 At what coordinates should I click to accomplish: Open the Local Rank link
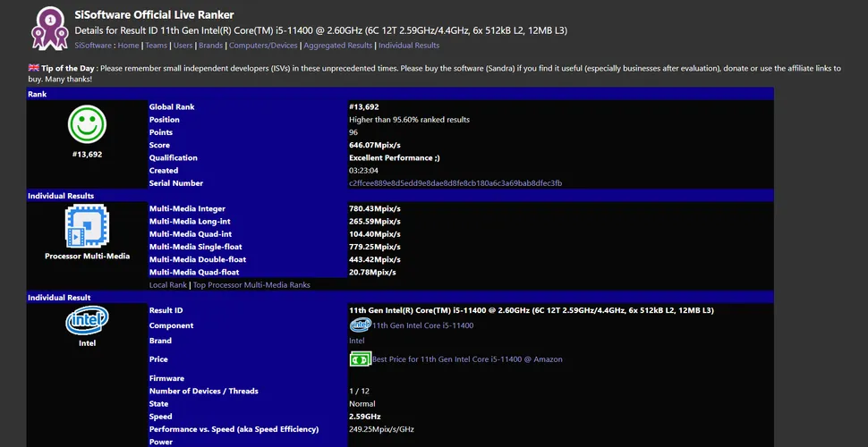pyautogui.click(x=168, y=285)
